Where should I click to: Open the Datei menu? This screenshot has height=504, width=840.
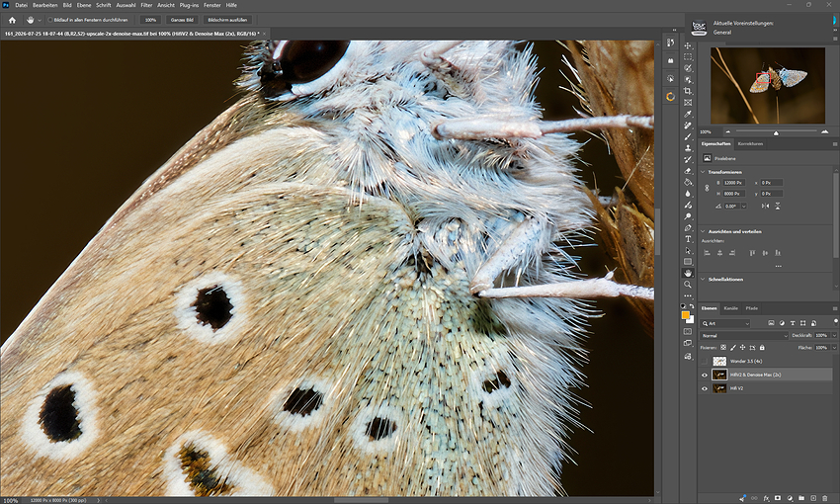click(x=21, y=5)
